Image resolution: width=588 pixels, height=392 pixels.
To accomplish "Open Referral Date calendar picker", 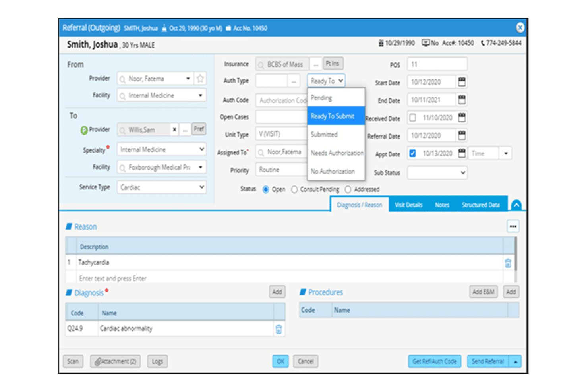I will (x=462, y=135).
